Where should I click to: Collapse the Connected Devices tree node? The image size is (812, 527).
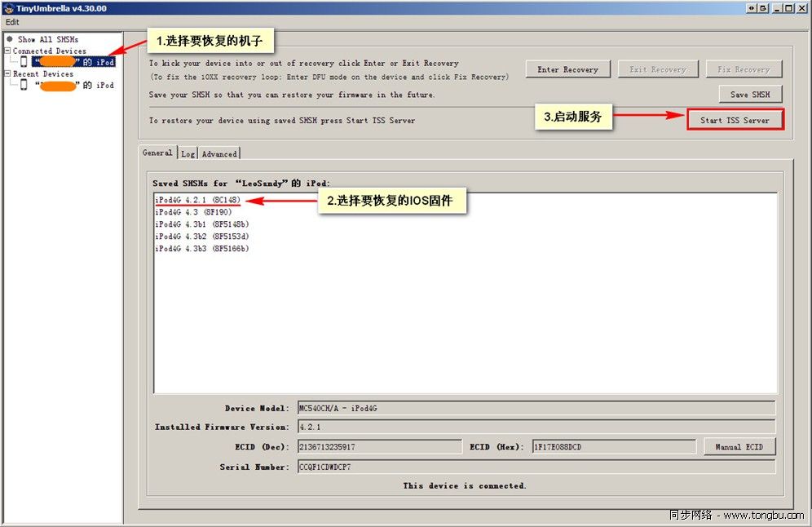point(7,51)
